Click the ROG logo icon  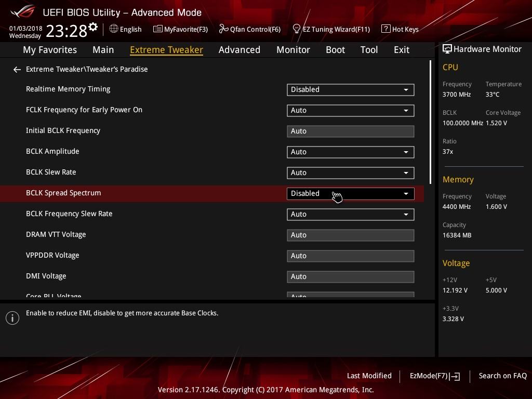(x=22, y=11)
